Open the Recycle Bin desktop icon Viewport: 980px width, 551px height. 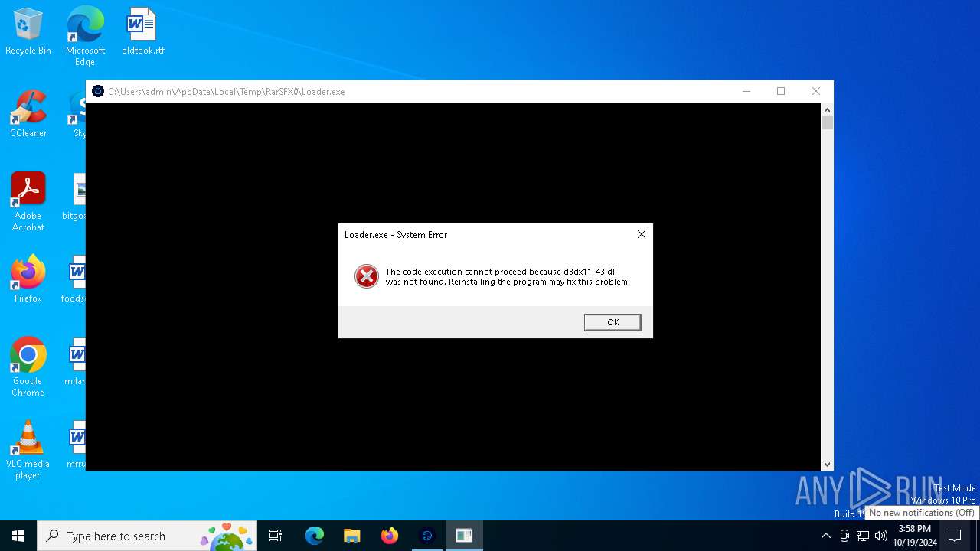point(28,32)
